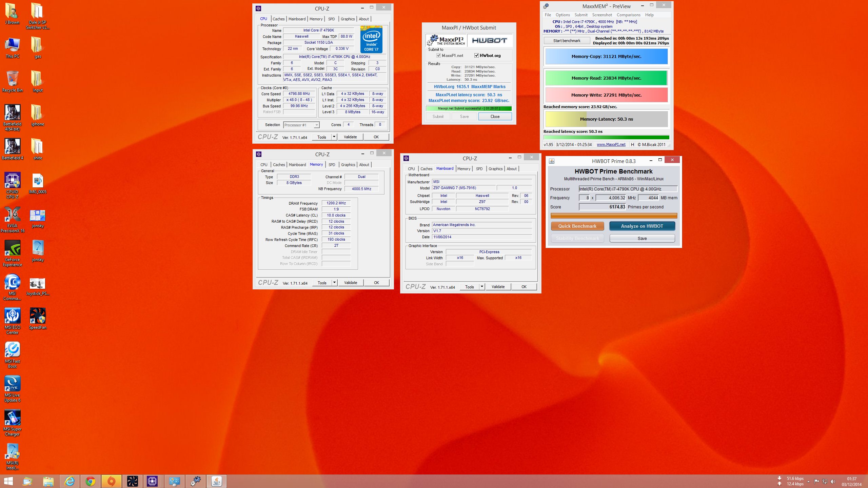This screenshot has width=868, height=488.
Task: Click Validate in CPU-Z Memory window
Action: (350, 283)
